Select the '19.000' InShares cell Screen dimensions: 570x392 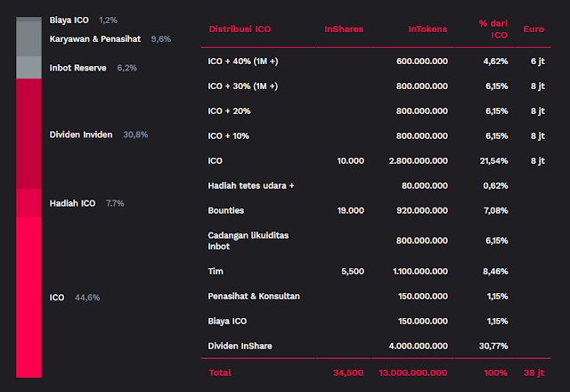point(350,210)
